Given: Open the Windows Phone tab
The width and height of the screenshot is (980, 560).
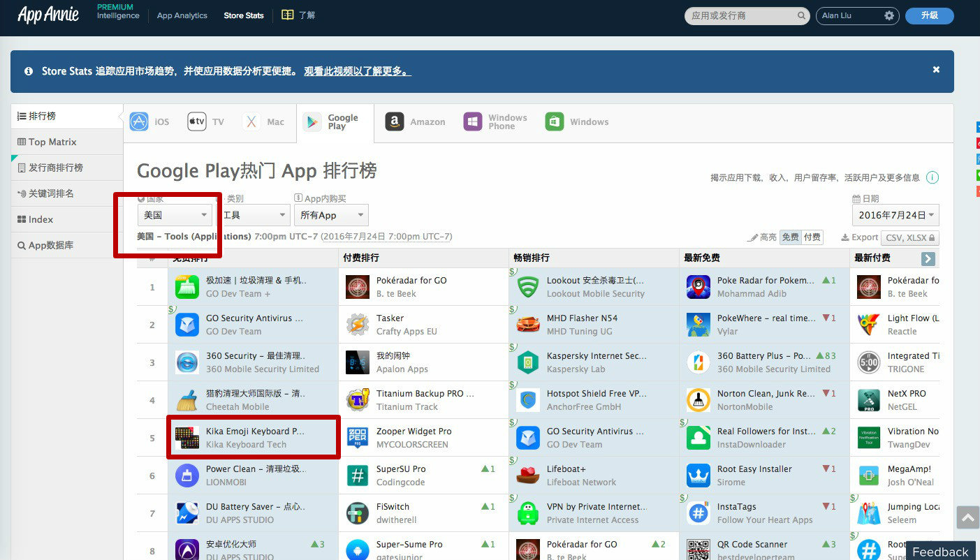Looking at the screenshot, I should click(x=495, y=121).
